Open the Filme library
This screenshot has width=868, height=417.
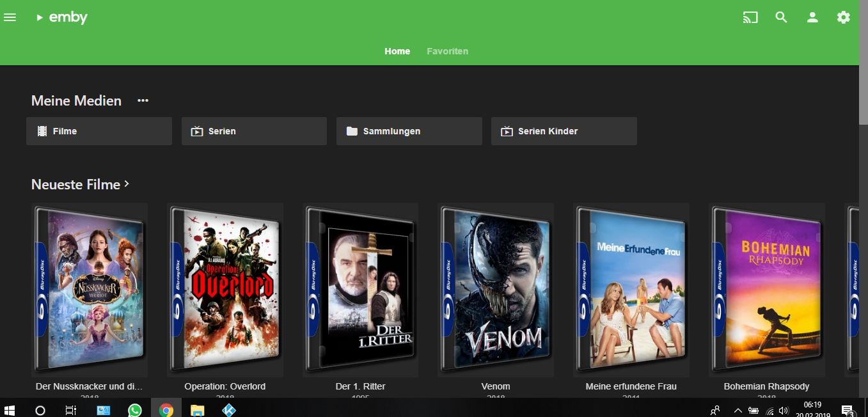coord(99,131)
